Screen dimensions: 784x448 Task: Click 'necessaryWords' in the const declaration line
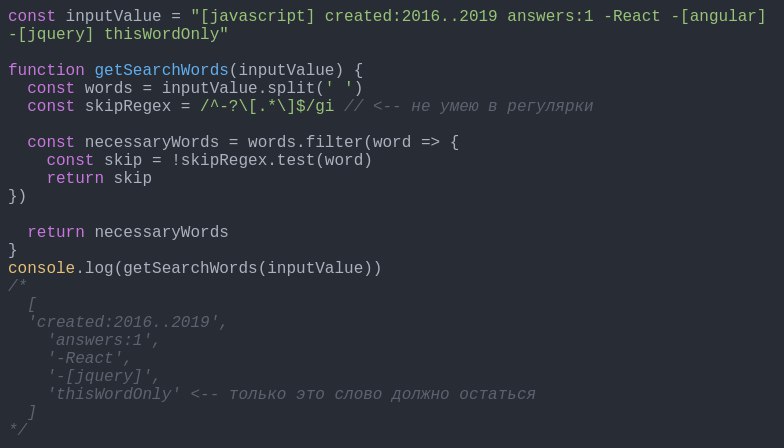tap(152, 142)
